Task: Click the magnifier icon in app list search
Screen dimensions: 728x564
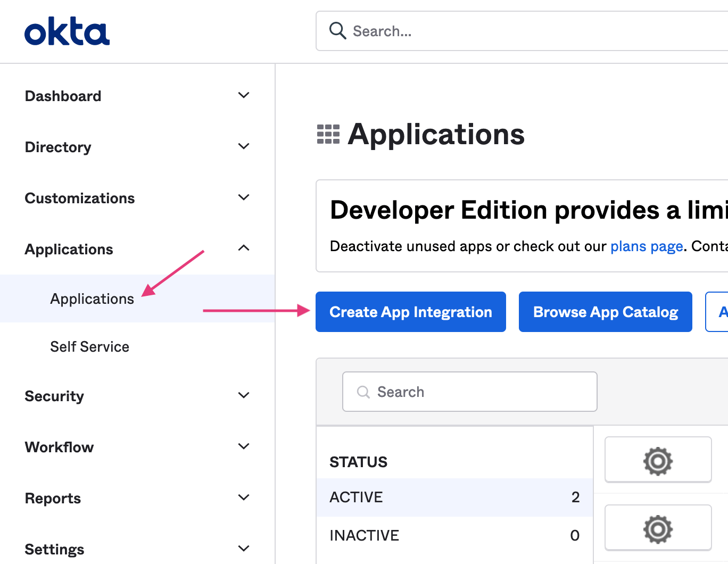Action: click(363, 392)
